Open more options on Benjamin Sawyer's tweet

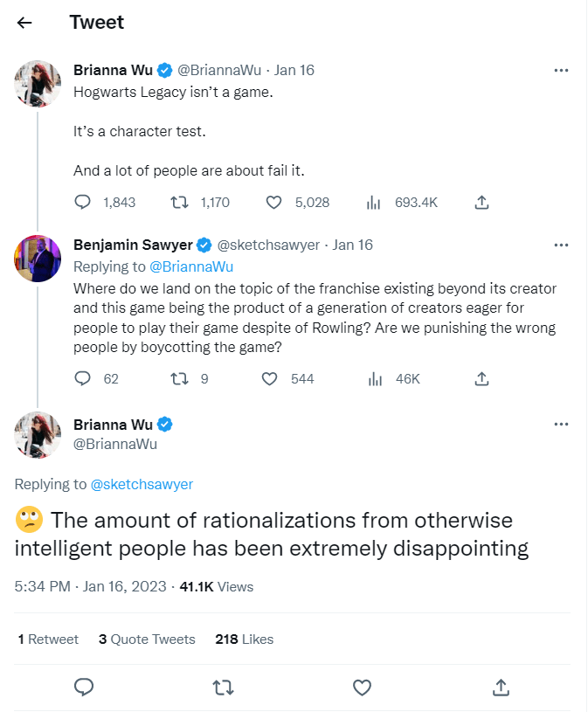point(561,245)
